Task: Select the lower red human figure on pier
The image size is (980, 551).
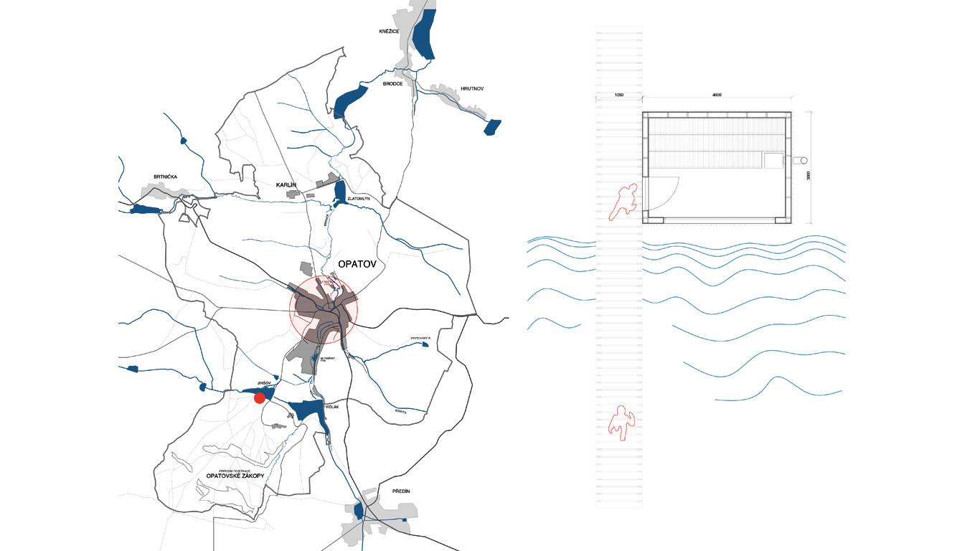Action: 618,422
